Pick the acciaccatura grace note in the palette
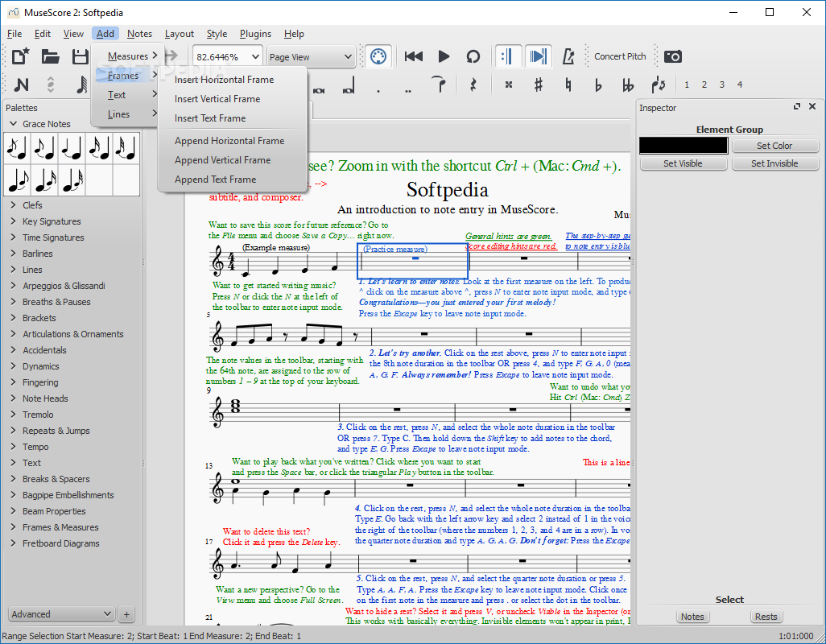Image resolution: width=826 pixels, height=644 pixels. [17, 148]
